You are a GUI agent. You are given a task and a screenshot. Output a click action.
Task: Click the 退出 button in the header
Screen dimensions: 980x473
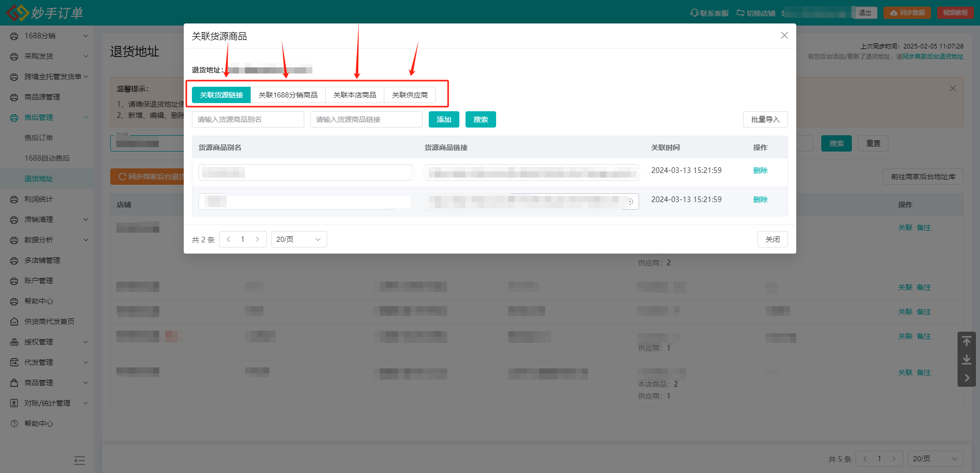coord(865,13)
